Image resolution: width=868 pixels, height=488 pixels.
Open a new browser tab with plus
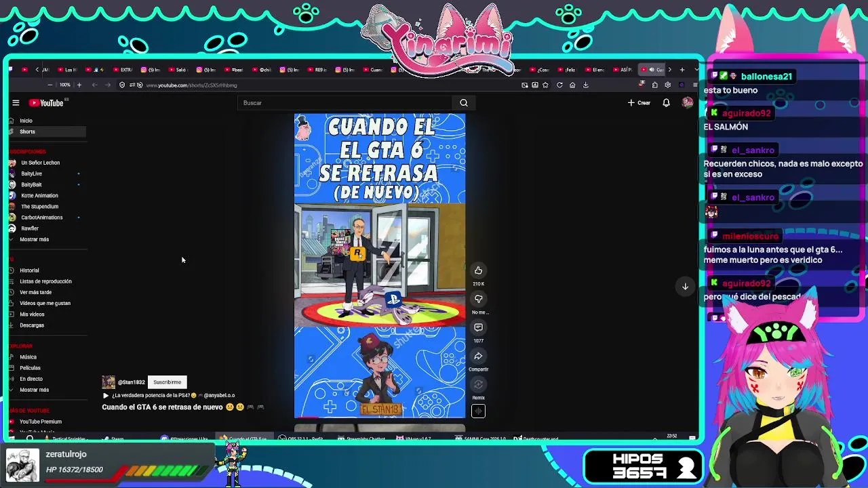pos(682,70)
